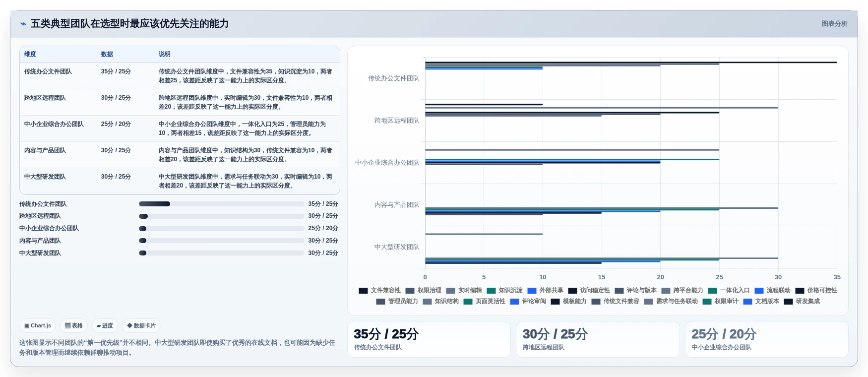Toggle the 评论与版本 legend item
The width and height of the screenshot is (868, 377).
635,291
